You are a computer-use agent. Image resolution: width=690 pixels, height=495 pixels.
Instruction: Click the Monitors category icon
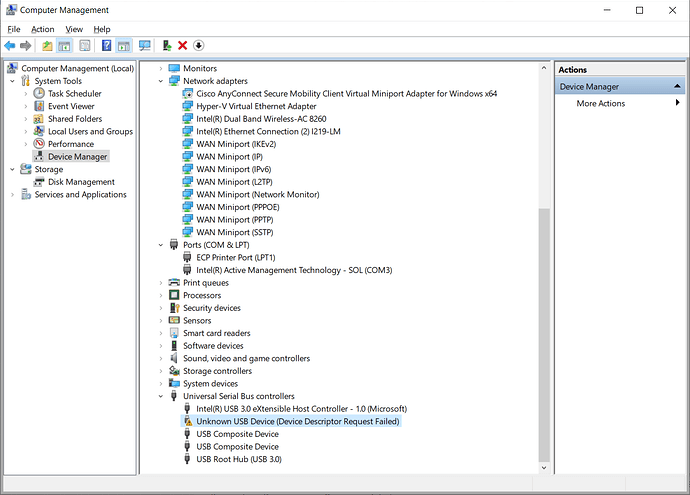pos(174,68)
